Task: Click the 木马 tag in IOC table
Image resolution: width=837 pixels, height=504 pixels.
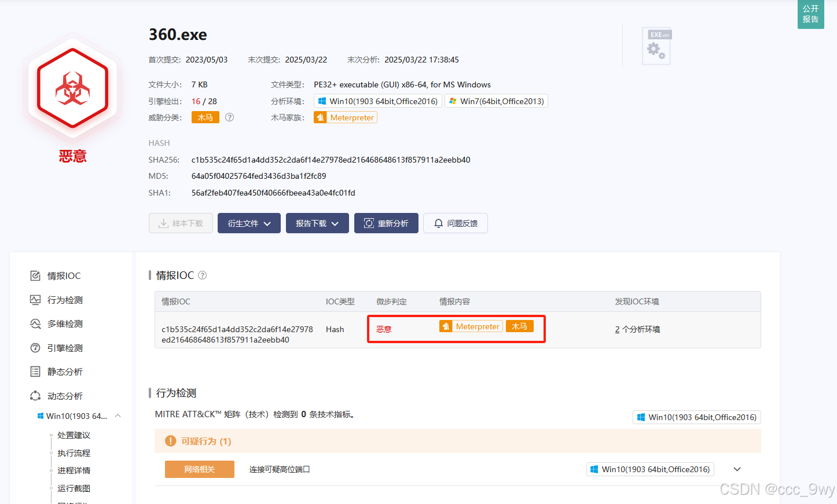Action: (520, 326)
